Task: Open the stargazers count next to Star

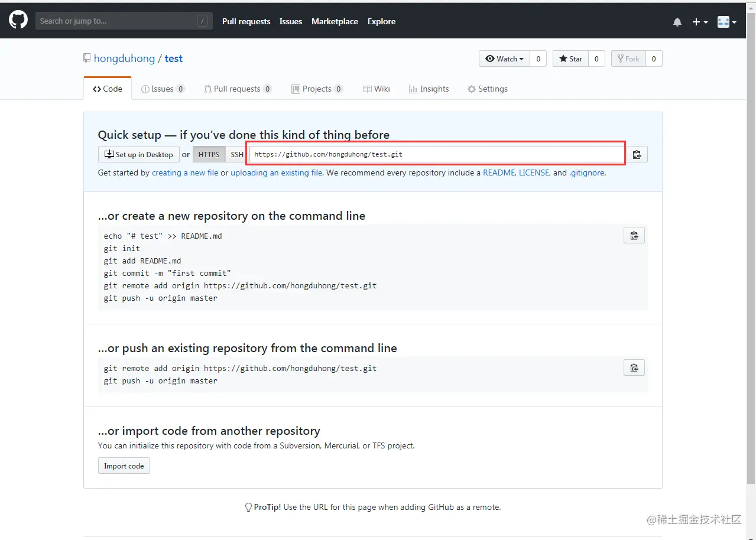Action: click(596, 58)
